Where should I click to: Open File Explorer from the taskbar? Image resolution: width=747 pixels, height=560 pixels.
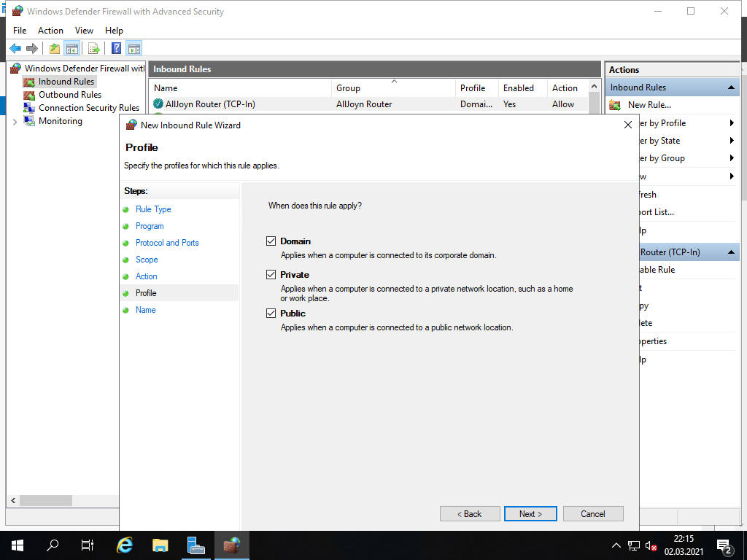(160, 545)
